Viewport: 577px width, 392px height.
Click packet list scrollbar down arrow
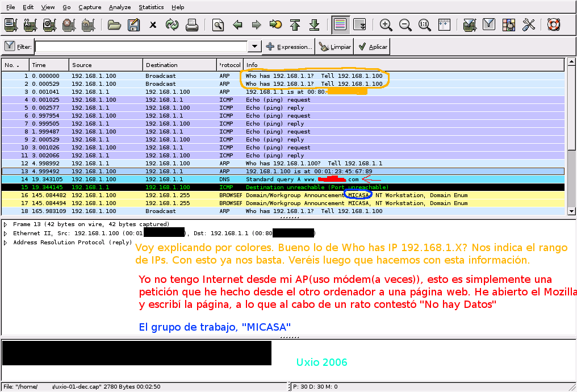click(x=571, y=211)
